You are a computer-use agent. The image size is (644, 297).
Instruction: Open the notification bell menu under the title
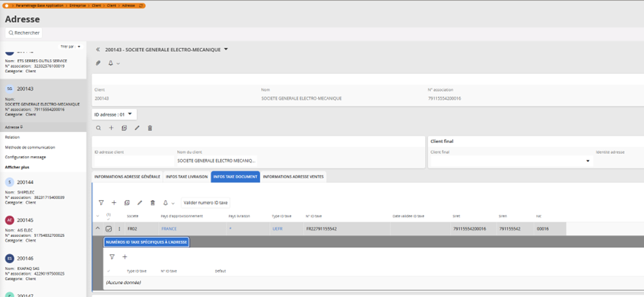(111, 63)
